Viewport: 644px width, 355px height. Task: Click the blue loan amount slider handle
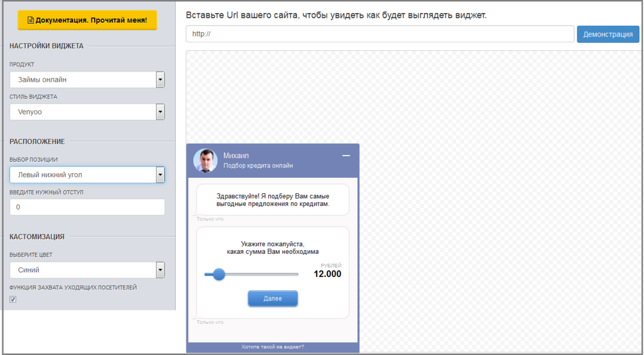219,274
